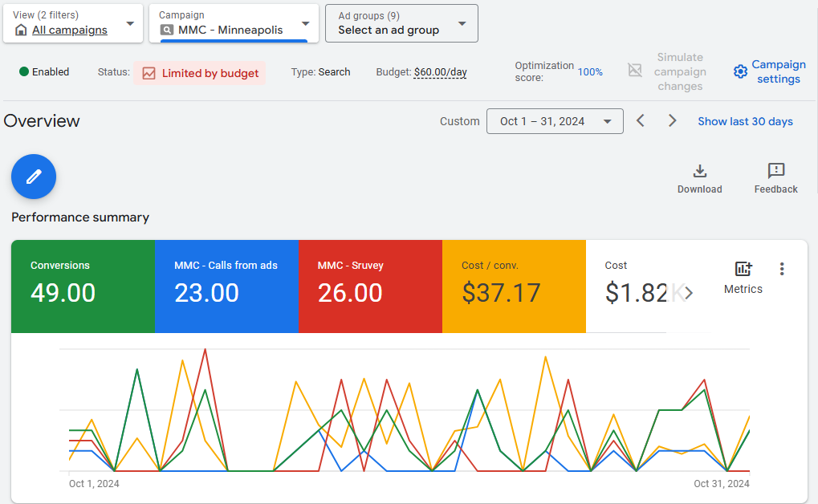Screen dimensions: 818x504
Task: Click the Simulate campaign changes icon
Action: pyautogui.click(x=635, y=71)
